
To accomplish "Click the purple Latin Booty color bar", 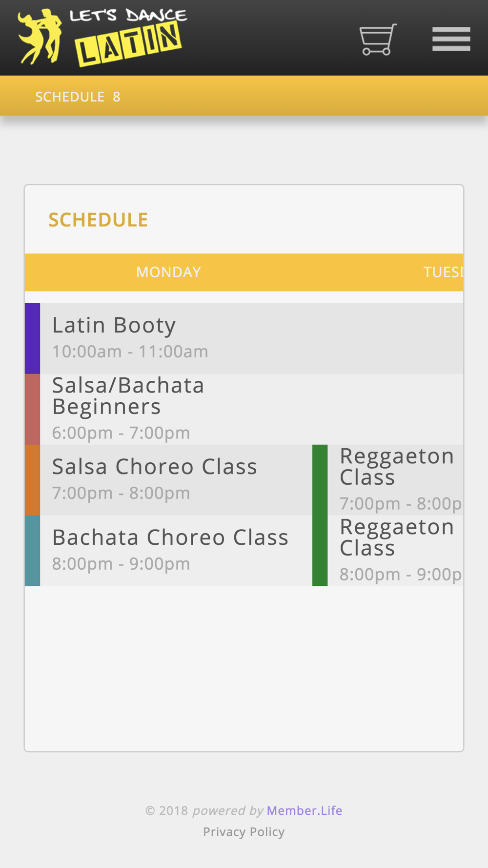I will (x=32, y=338).
